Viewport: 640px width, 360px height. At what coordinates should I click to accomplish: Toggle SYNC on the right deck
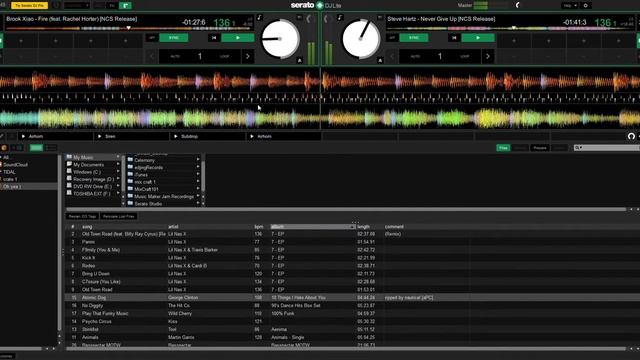[413, 38]
